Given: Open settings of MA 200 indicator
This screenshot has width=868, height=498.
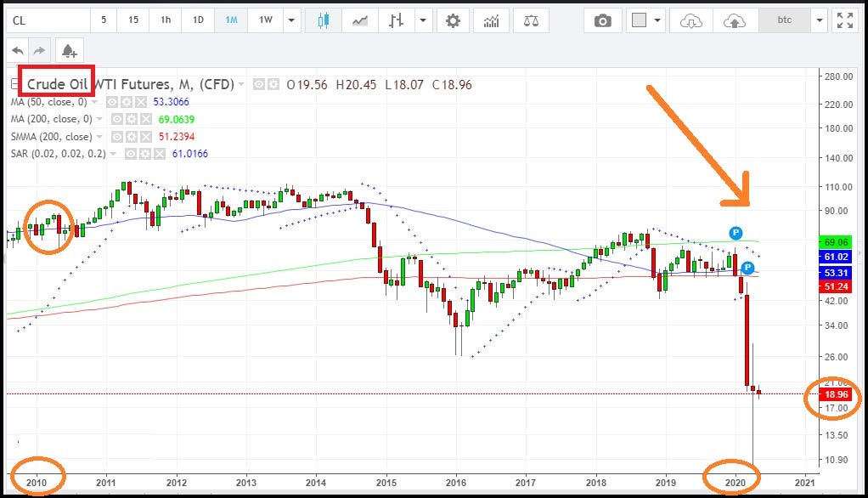Looking at the screenshot, I should (131, 119).
